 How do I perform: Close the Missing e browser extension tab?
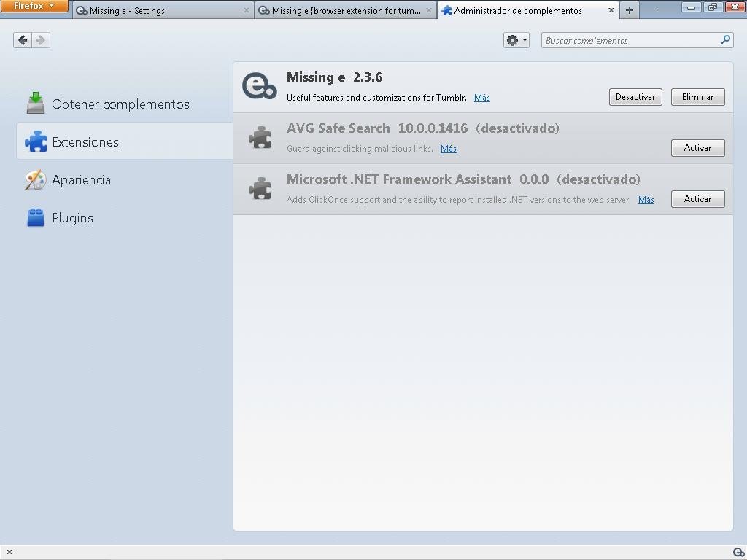pos(429,10)
